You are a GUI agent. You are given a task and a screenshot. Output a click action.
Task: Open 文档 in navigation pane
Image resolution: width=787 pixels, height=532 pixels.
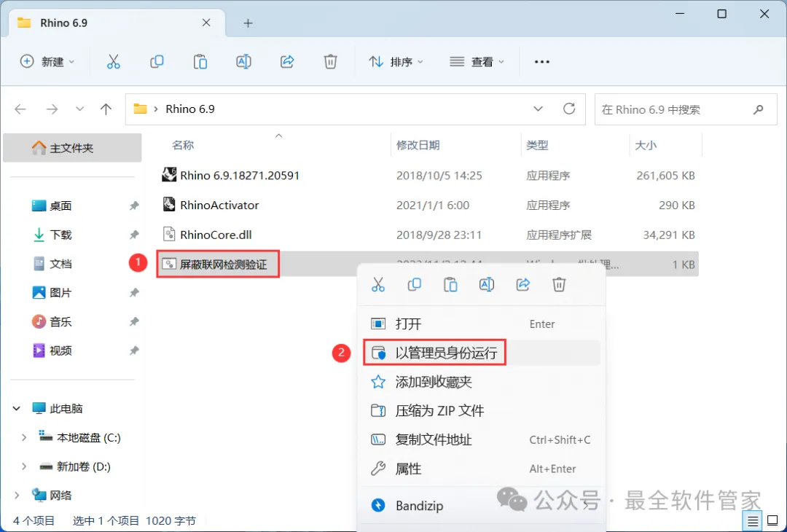pyautogui.click(x=60, y=264)
